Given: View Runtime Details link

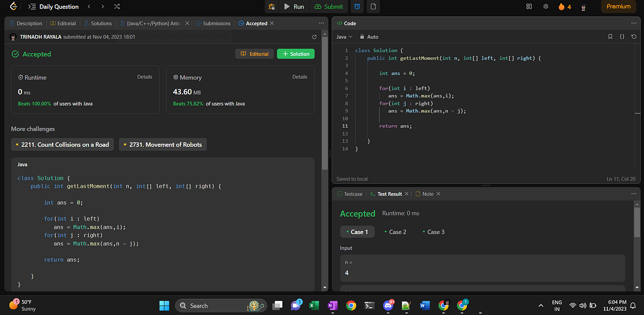Looking at the screenshot, I should click(x=144, y=77).
